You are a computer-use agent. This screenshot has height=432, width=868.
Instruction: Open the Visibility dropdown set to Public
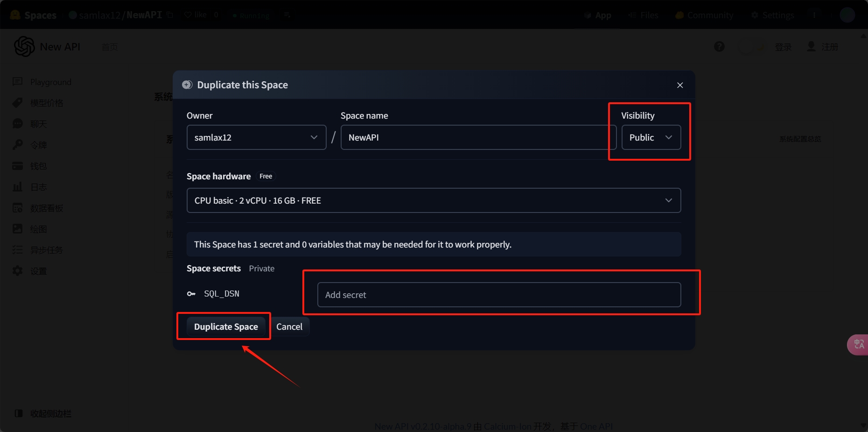(651, 137)
